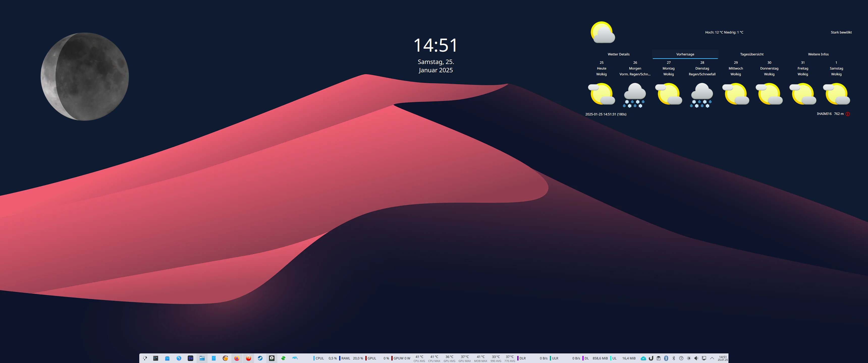The width and height of the screenshot is (868, 363).
Task: Open the volume speaker tray icon
Action: coord(696,358)
